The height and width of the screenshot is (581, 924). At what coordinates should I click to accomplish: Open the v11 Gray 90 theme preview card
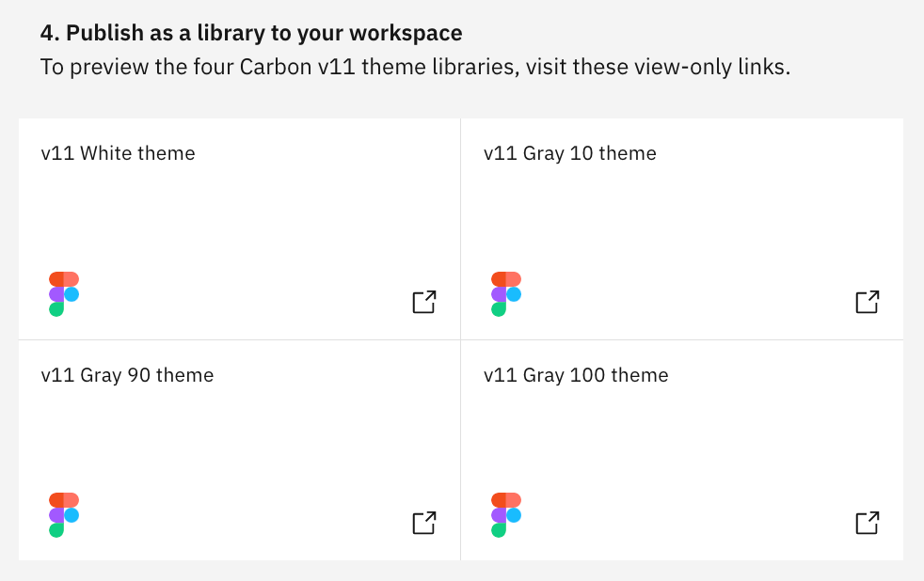[x=239, y=449]
